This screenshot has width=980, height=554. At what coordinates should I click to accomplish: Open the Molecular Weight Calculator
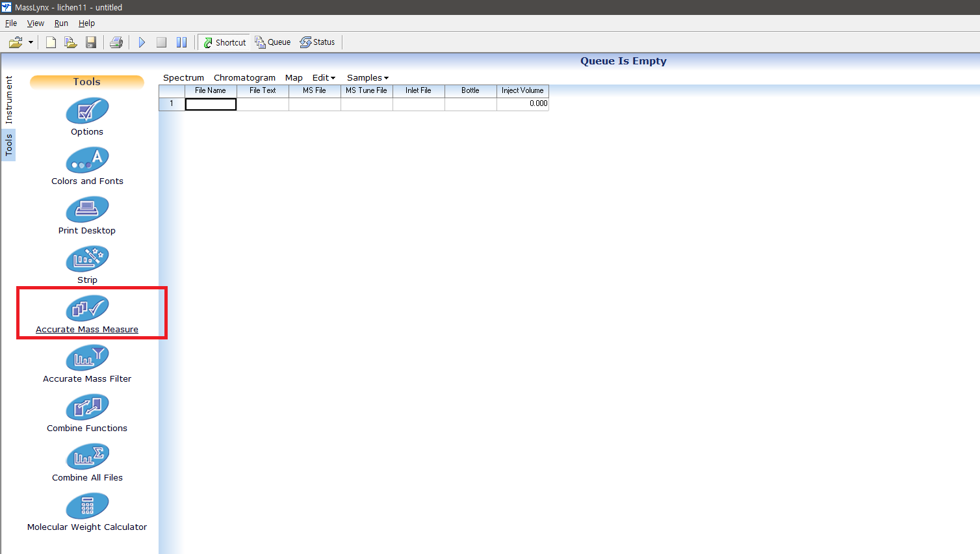point(87,512)
